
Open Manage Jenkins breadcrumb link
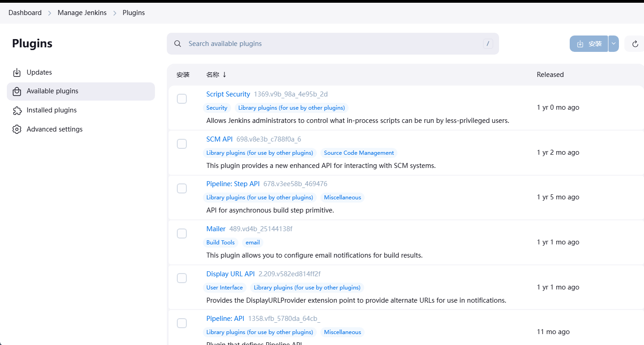82,13
